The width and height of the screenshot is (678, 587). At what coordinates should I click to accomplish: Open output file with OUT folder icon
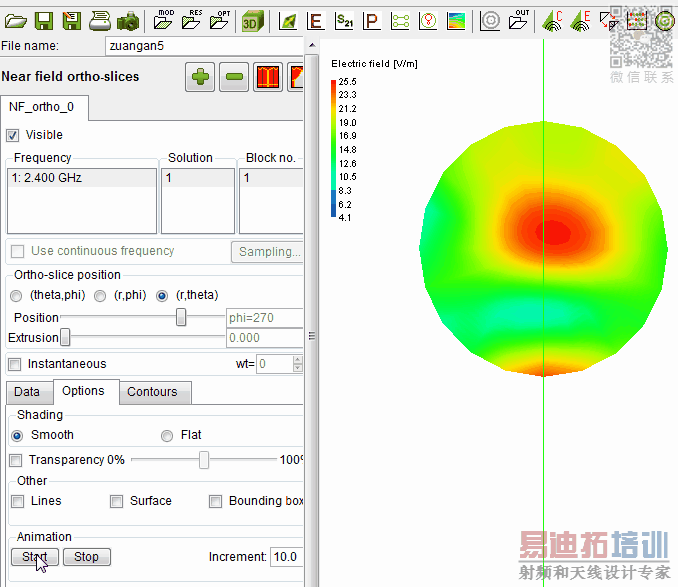point(519,19)
